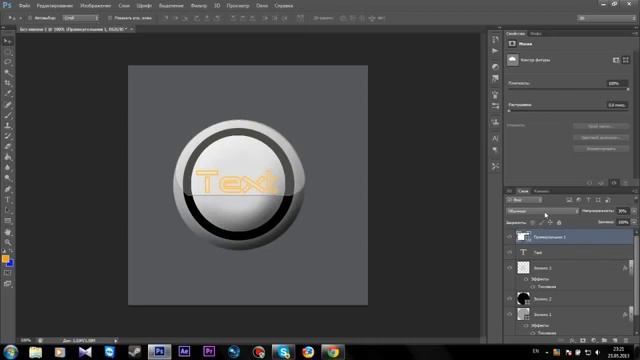Click the foreground orange color swatch
Viewport: 640px width, 360px height.
click(x=5, y=259)
